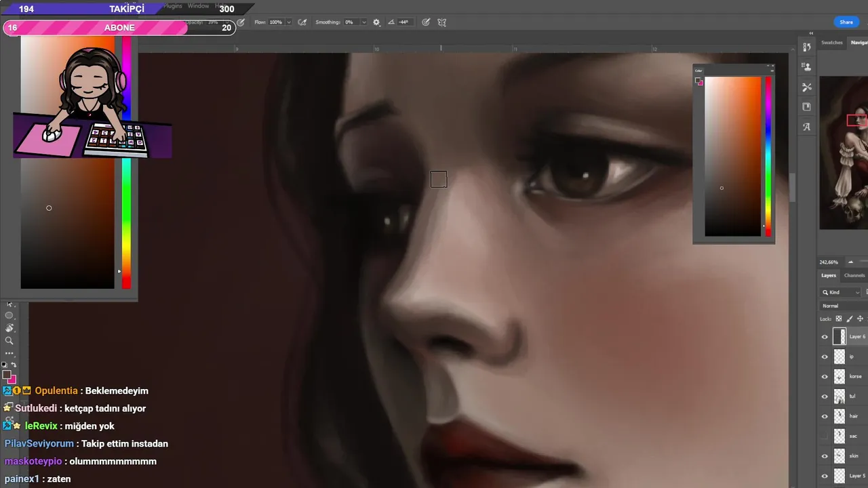Click the foreground swatch in floating Color panel

[697, 80]
